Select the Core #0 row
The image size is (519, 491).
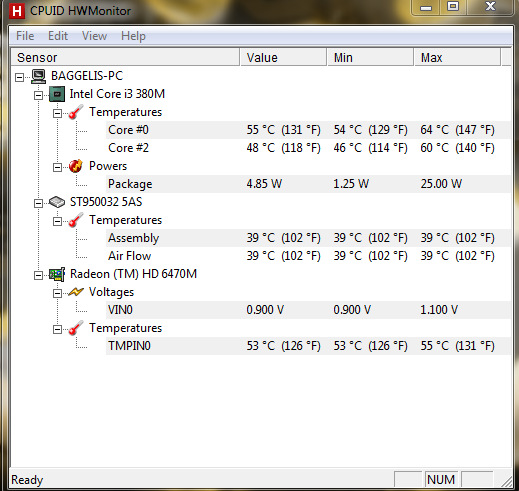309,130
